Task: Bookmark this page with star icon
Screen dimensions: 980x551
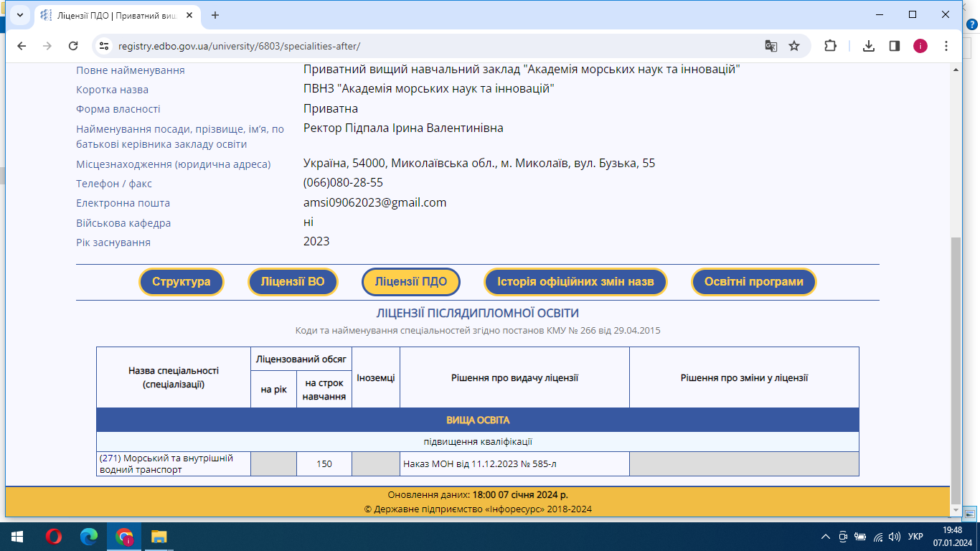Action: pyautogui.click(x=794, y=46)
